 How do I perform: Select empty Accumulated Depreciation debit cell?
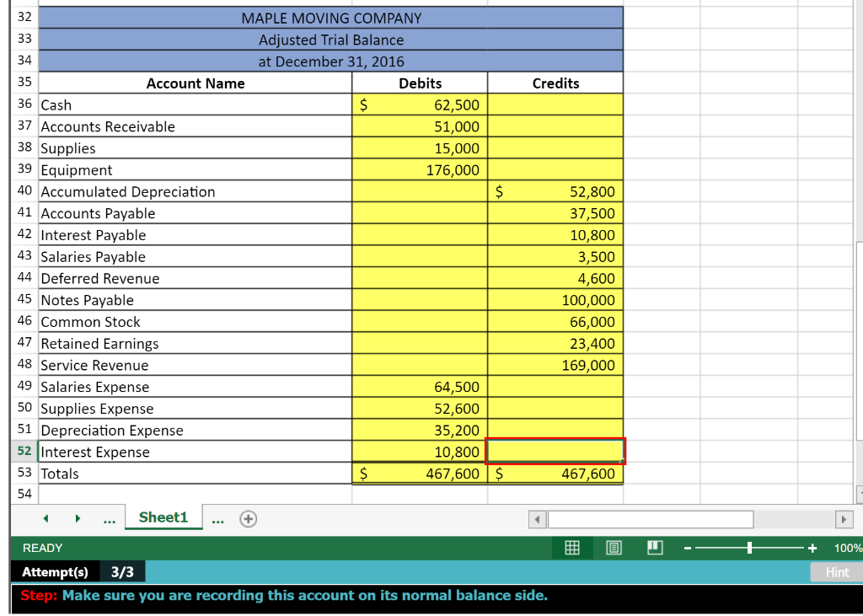(x=420, y=191)
